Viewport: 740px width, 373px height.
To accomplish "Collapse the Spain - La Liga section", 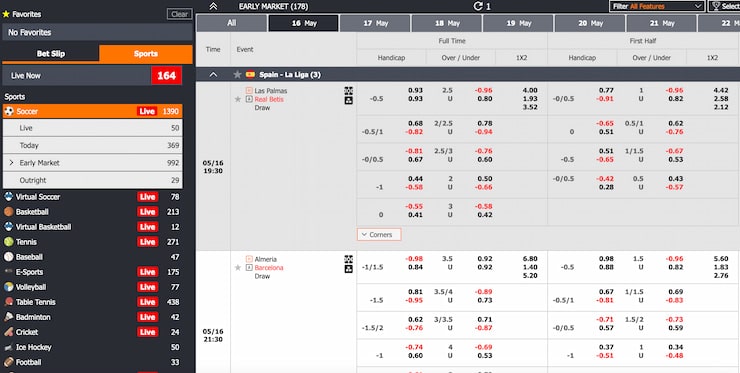I will tap(213, 75).
